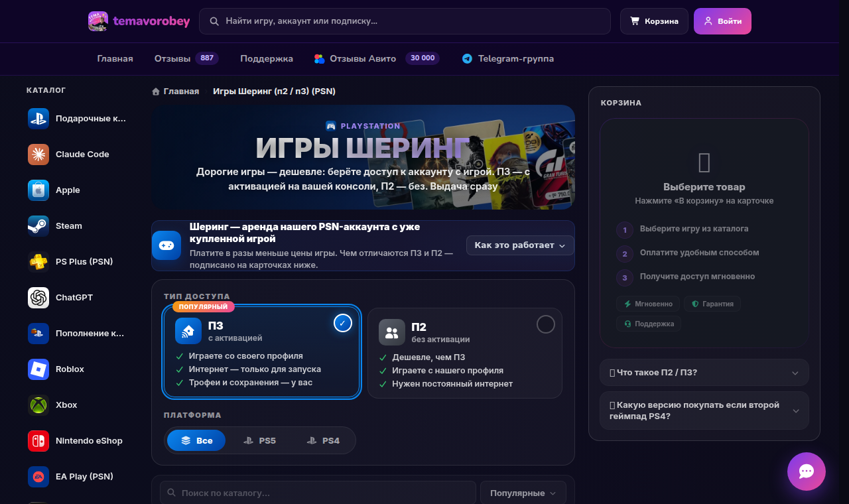Select PS5 platform filter
Screen dimensions: 849x504
[259, 440]
